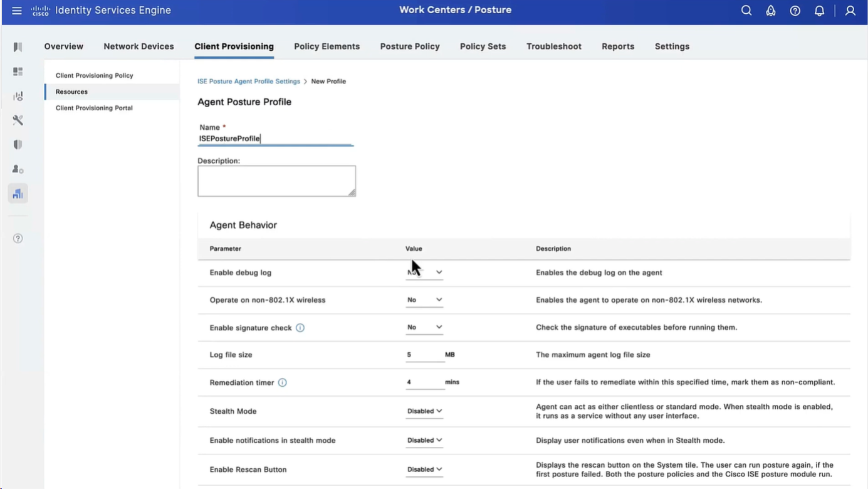
Task: Open the notifications bell icon
Action: (819, 11)
